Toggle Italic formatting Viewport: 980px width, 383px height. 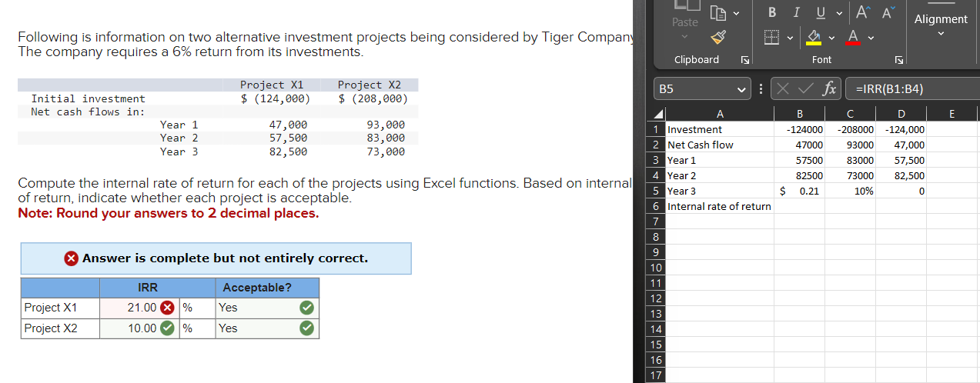pyautogui.click(x=797, y=12)
